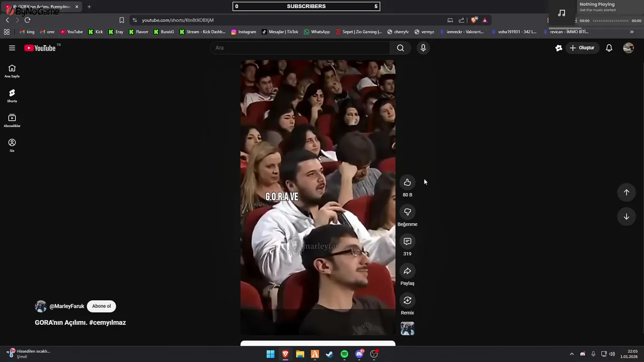Open the YouTube notifications bell

[609, 48]
